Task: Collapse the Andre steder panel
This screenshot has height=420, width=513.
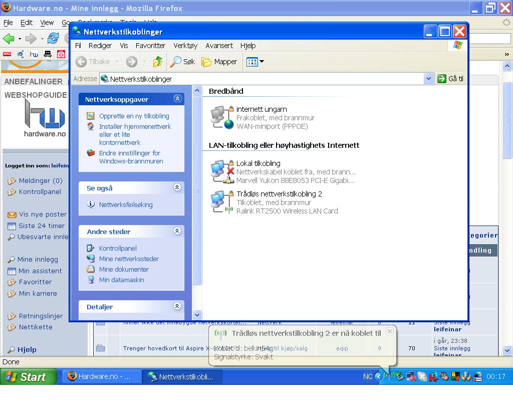Action: 177,231
